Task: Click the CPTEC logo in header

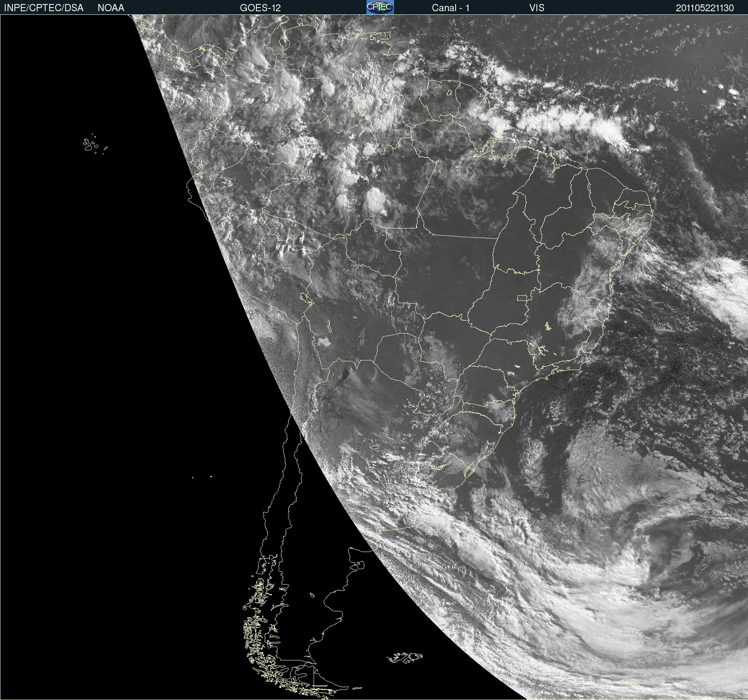Action: [380, 7]
